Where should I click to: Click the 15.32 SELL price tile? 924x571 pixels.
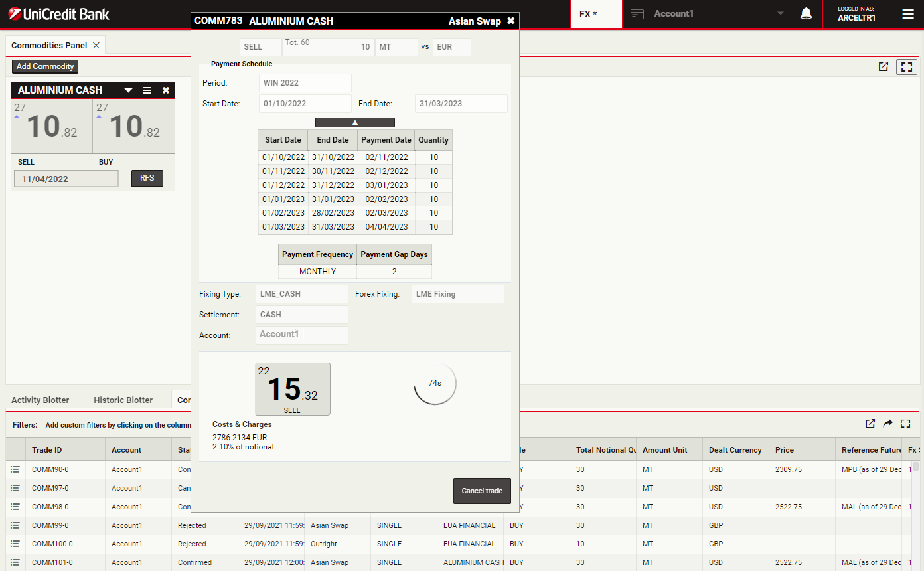pyautogui.click(x=292, y=389)
